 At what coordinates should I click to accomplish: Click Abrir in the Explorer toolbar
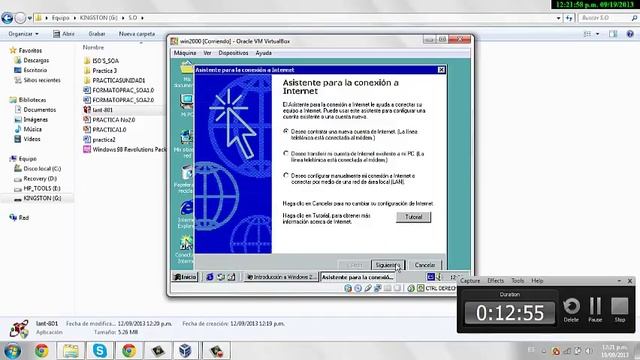[x=64, y=34]
